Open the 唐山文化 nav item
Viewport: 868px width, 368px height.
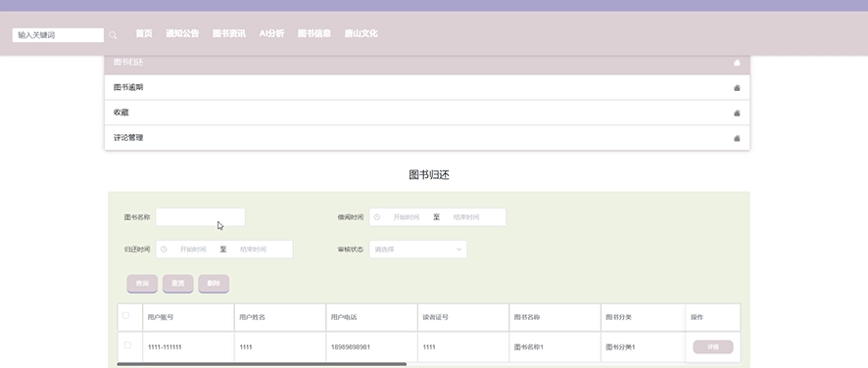361,33
